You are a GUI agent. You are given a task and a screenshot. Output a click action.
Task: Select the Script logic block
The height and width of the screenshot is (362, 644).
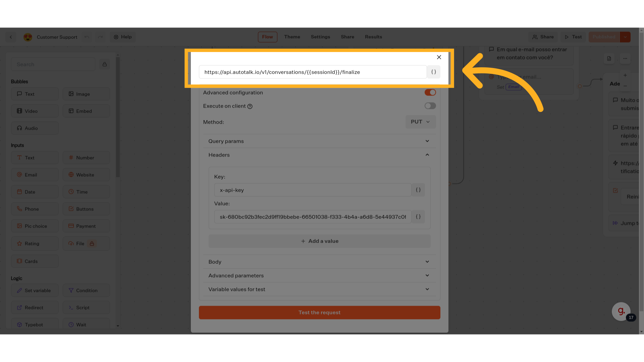86,307
